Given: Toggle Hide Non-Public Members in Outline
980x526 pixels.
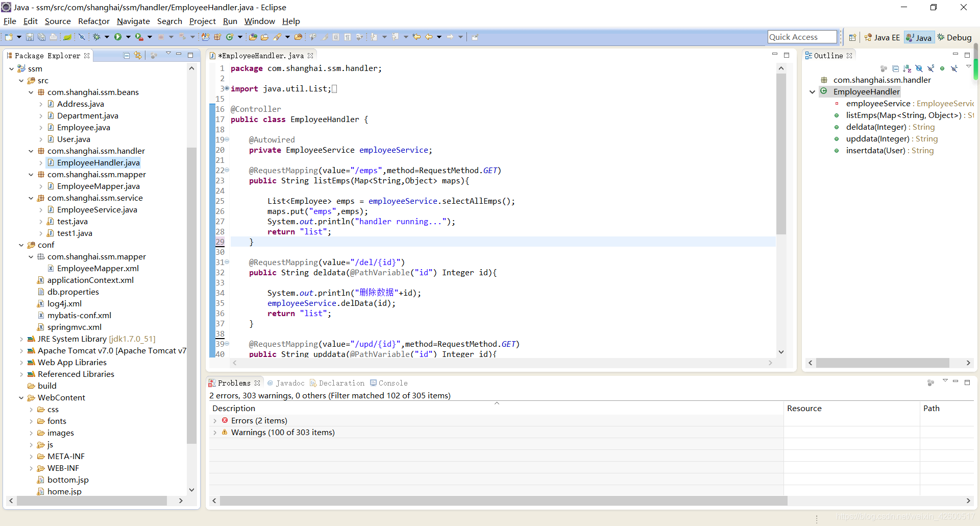Looking at the screenshot, I should coord(942,68).
